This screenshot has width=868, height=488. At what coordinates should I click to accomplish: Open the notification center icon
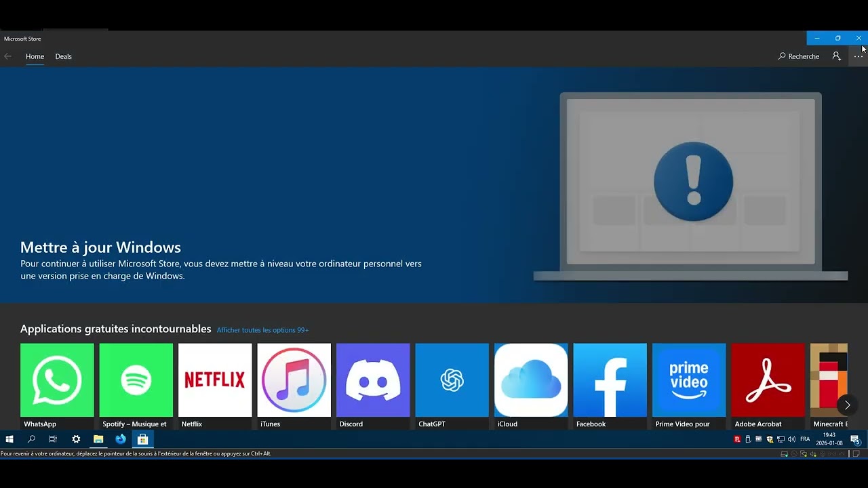[855, 439]
